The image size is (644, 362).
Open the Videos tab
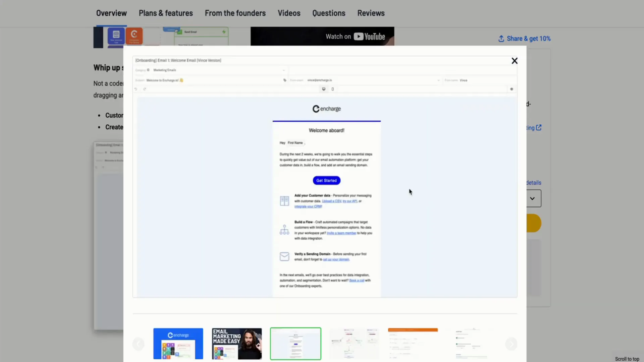[289, 13]
